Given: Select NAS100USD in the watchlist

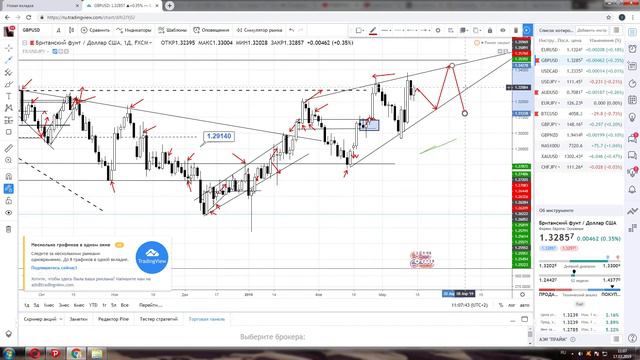Looking at the screenshot, I should click(580, 146).
